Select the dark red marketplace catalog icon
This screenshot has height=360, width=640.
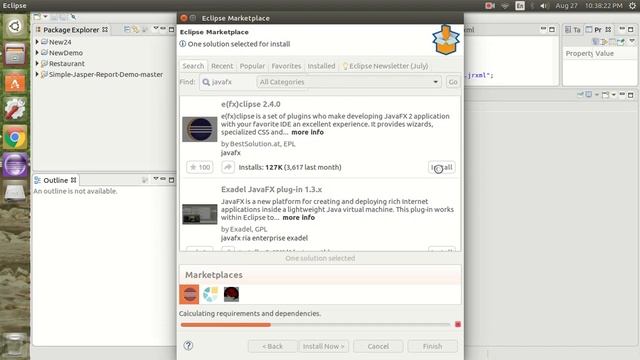(231, 294)
